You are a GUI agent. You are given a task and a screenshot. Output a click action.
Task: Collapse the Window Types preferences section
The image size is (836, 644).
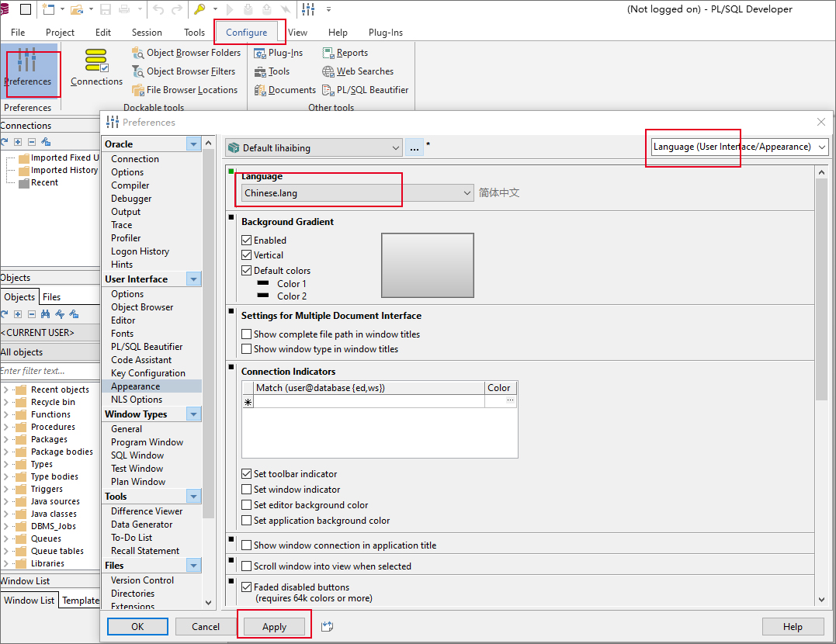coord(193,414)
